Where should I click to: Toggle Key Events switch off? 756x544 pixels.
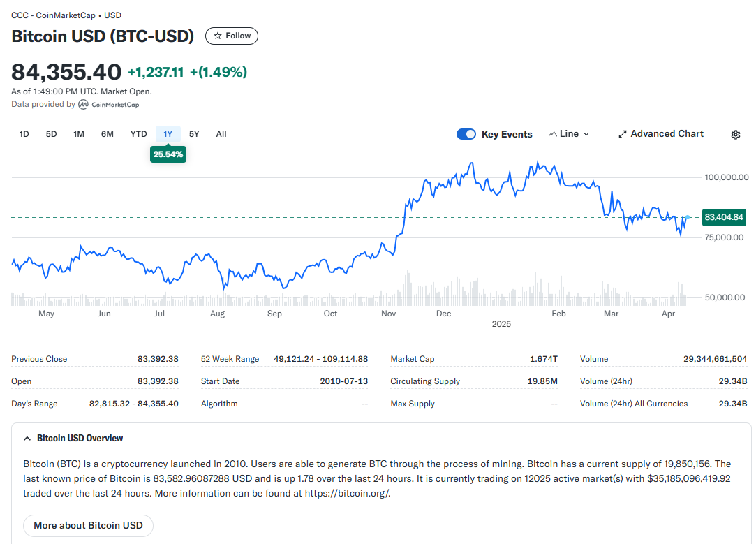[x=466, y=134]
